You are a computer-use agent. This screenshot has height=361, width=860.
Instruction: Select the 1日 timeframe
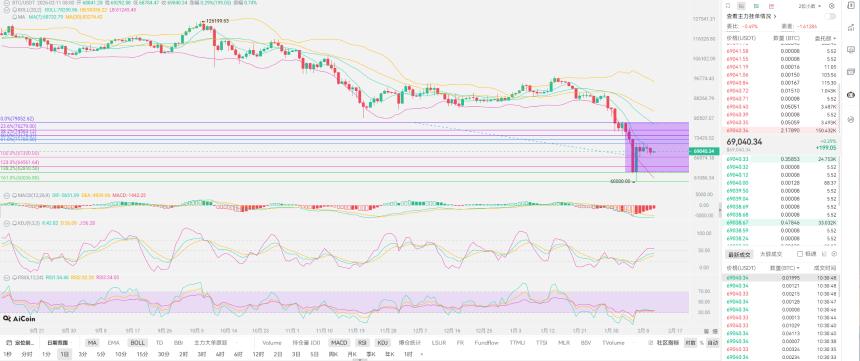[x=64, y=354]
